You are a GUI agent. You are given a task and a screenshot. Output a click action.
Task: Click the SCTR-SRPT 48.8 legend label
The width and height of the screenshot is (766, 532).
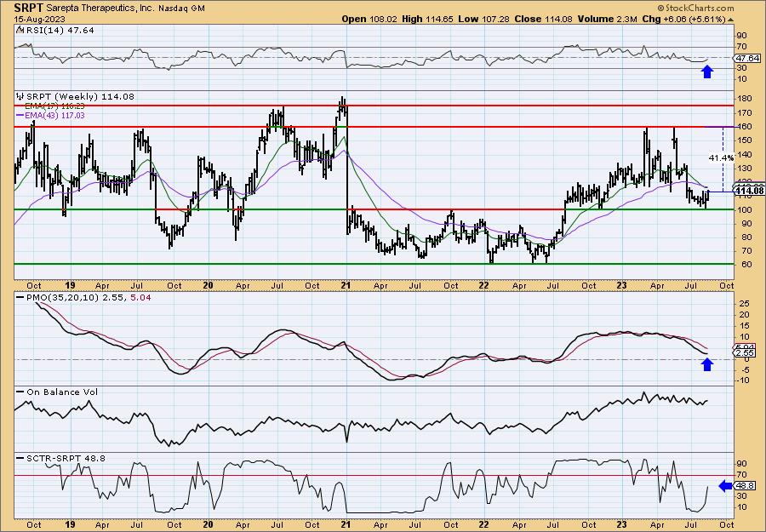(66, 458)
